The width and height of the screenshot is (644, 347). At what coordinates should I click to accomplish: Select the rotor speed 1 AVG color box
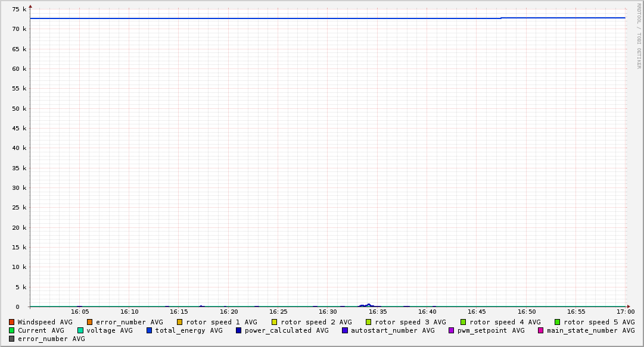180,322
